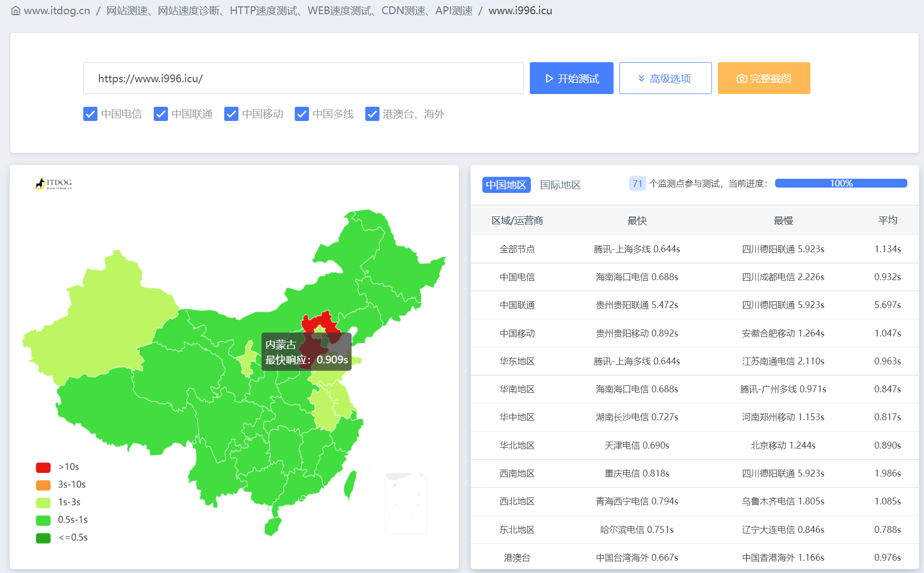This screenshot has width=924, height=573.
Task: Click the 最快 column header
Action: click(637, 221)
